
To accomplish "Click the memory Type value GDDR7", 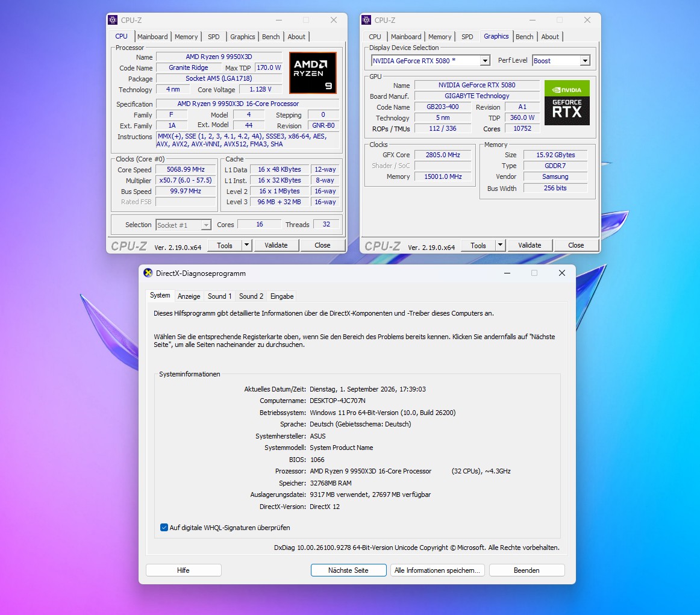I will click(x=555, y=166).
